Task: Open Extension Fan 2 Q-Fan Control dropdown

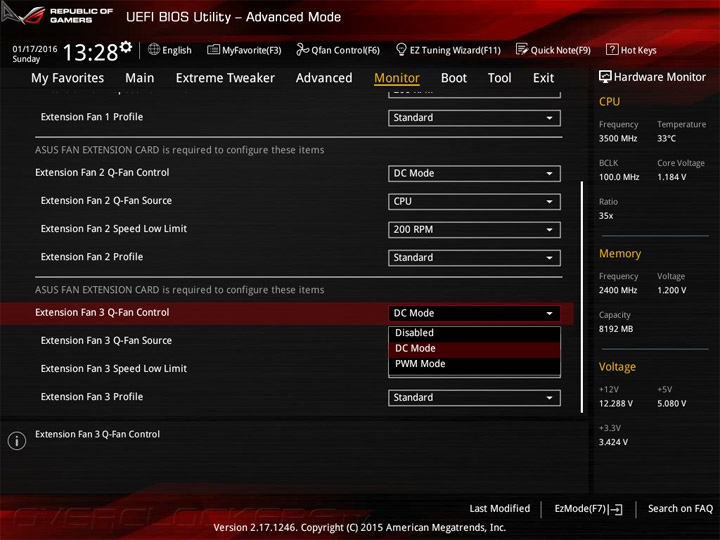Action: coord(474,174)
